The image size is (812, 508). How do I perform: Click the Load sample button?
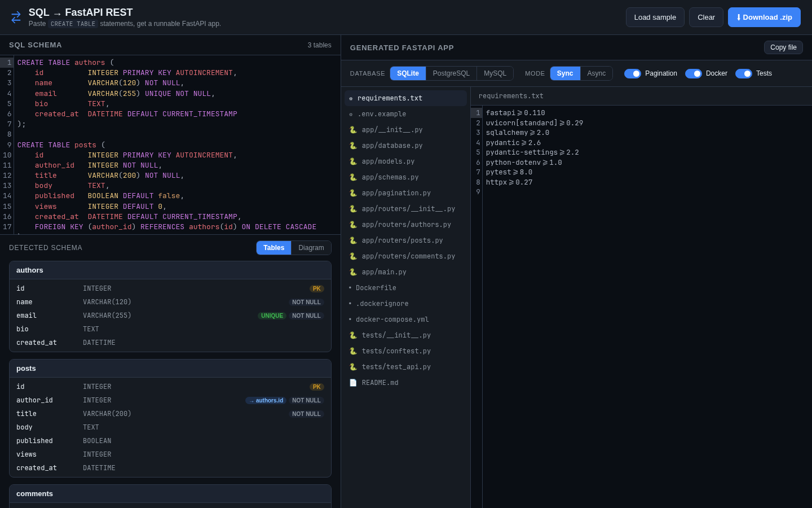pos(655,17)
